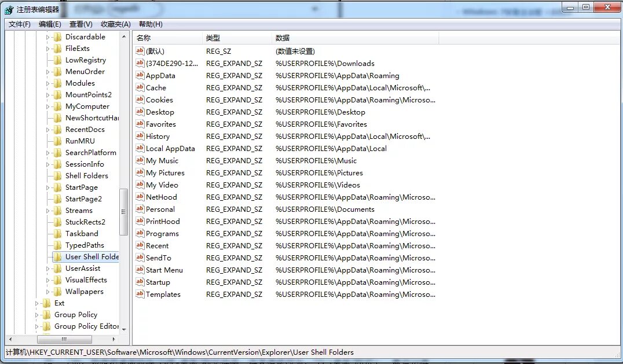This screenshot has height=364, width=623.
Task: Expand the Group Policy Editor key
Action: 36,327
